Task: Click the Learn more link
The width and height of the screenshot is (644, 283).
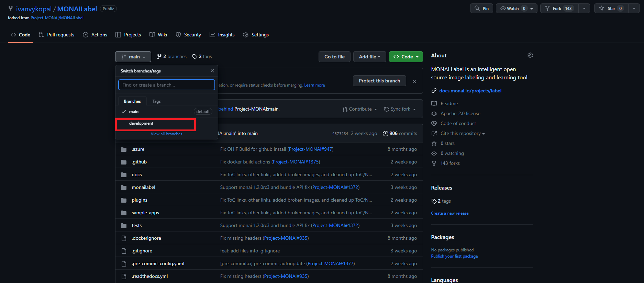Action: [x=314, y=85]
